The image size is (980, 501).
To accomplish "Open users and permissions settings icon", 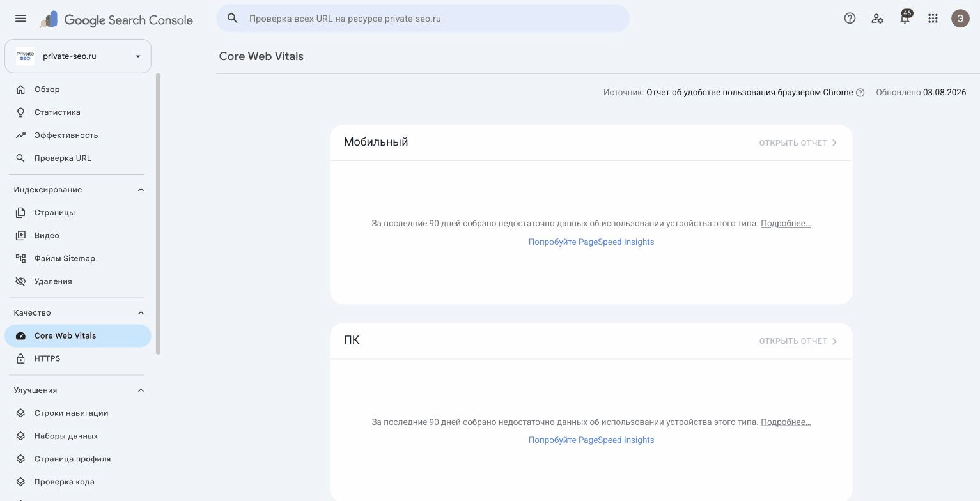I will click(x=877, y=19).
